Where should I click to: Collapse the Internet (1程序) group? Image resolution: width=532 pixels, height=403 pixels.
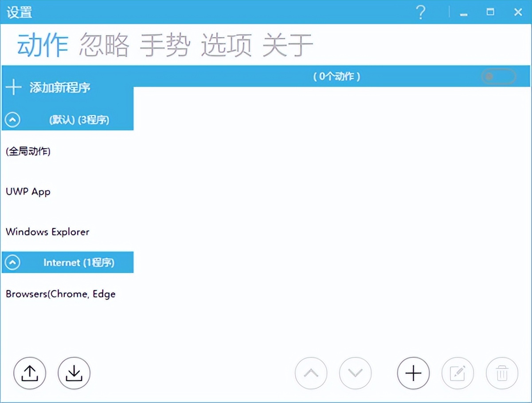(13, 262)
